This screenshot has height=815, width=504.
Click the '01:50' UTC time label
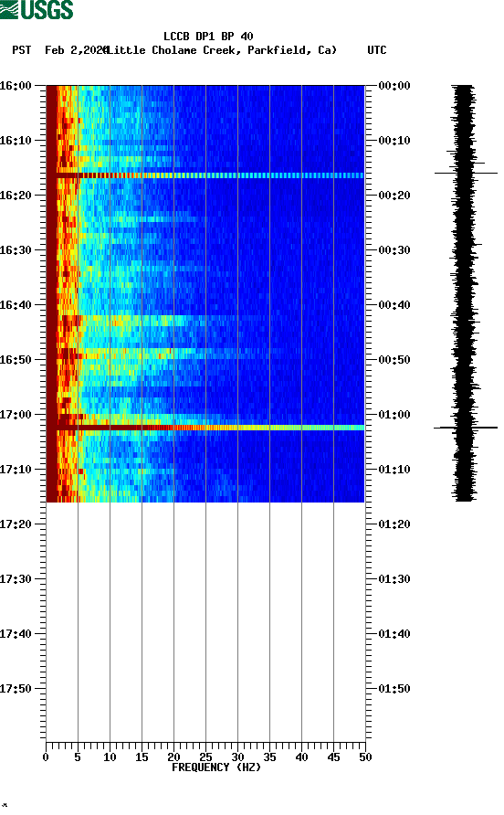click(394, 689)
